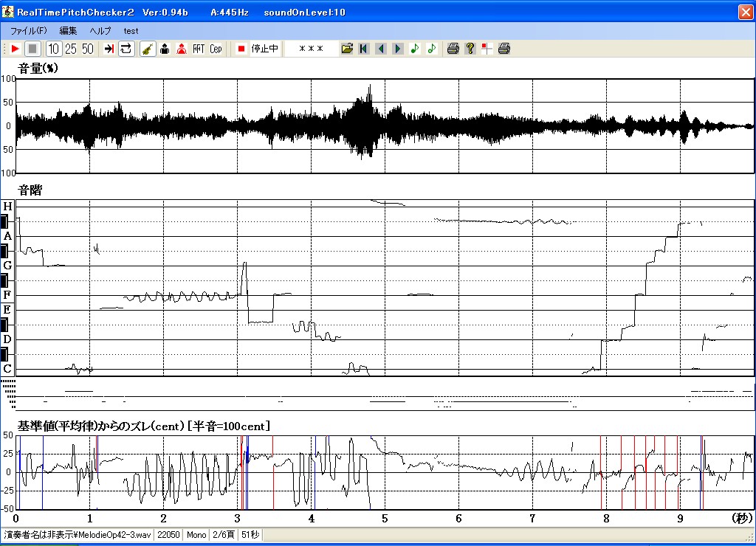Select the black male voice icon
Viewport: 756px width, 546px height.
(x=165, y=49)
